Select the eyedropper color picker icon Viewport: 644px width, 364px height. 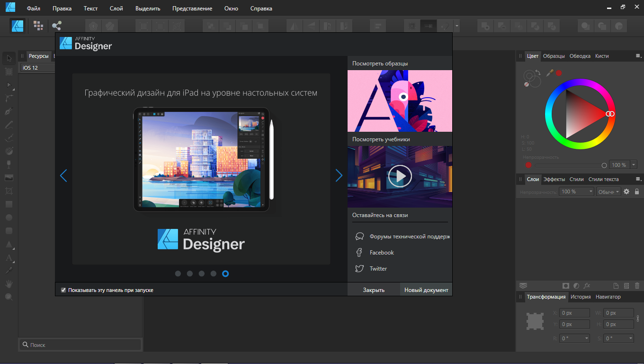coord(550,73)
